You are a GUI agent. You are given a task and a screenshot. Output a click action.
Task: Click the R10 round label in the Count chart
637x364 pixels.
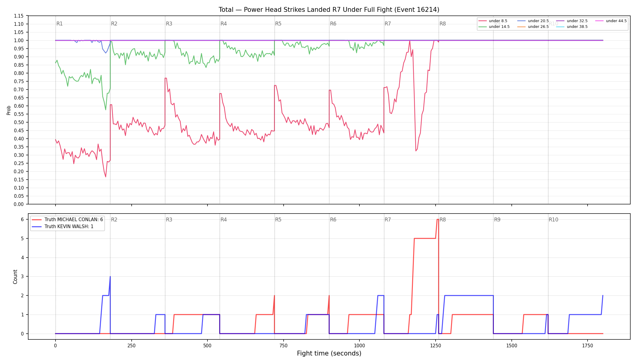[x=553, y=220]
